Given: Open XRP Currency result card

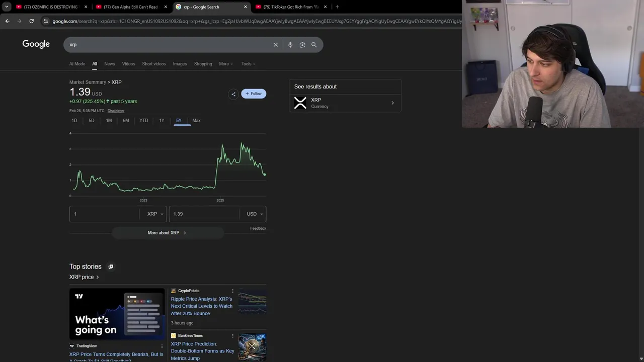Looking at the screenshot, I should click(x=345, y=103).
